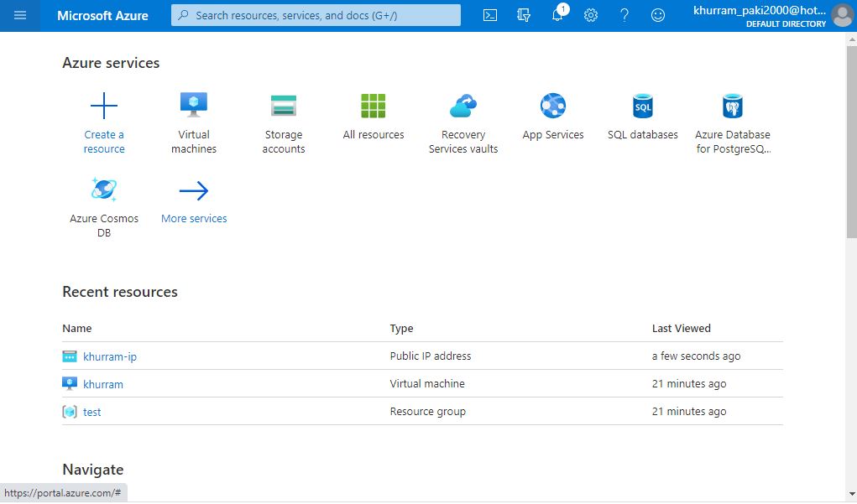Screen dimensions: 857x504
Task: Open the Help question mark icon
Action: pyautogui.click(x=624, y=15)
